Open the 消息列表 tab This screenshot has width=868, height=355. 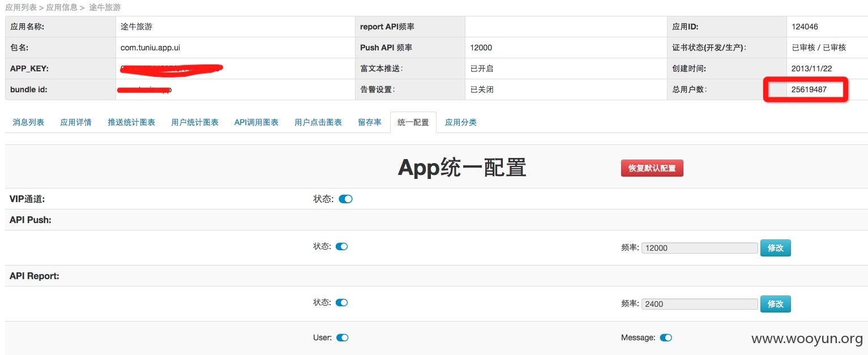coord(28,122)
